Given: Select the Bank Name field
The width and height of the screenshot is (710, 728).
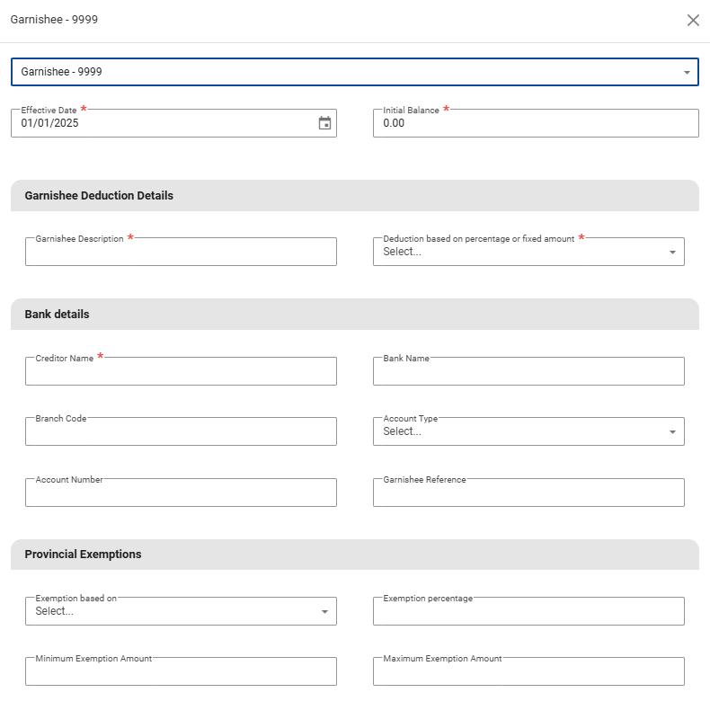Looking at the screenshot, I should [x=528, y=372].
